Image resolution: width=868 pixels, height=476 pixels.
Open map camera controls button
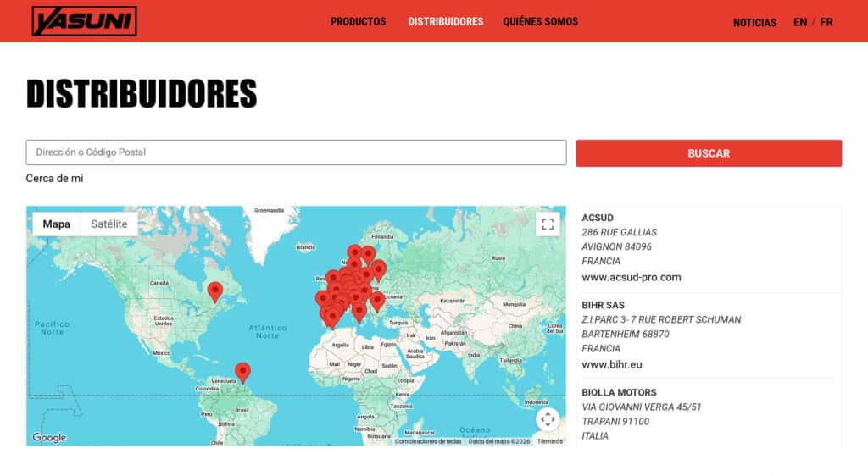click(548, 419)
